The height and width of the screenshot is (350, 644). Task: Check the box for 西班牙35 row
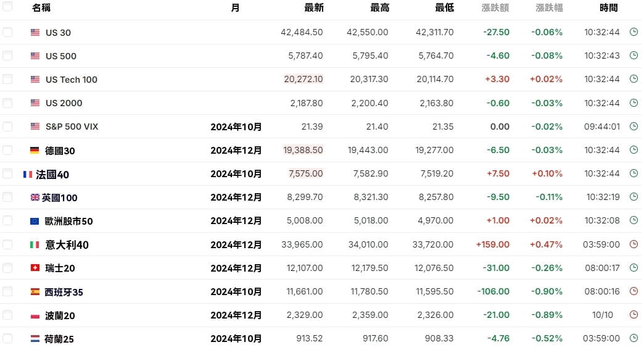tap(7, 291)
